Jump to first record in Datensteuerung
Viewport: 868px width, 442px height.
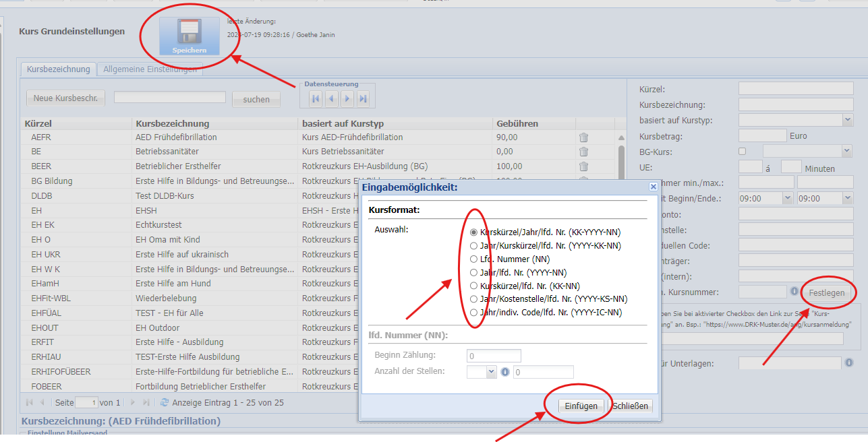coord(316,99)
